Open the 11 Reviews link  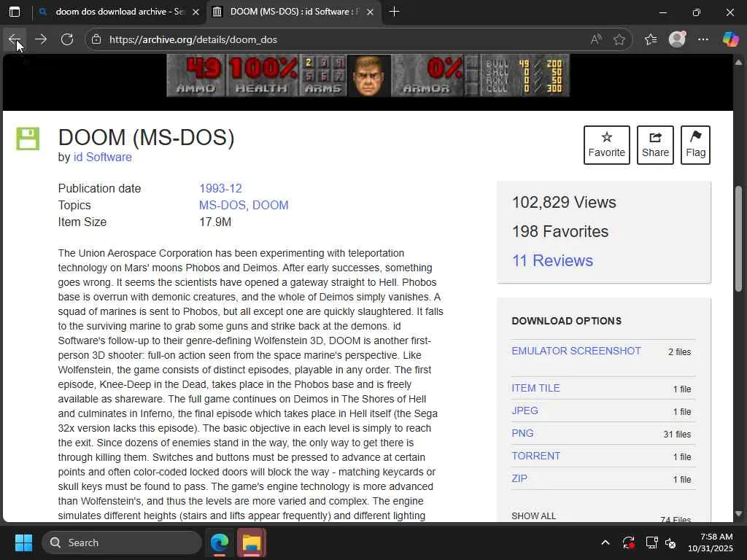[x=553, y=260]
